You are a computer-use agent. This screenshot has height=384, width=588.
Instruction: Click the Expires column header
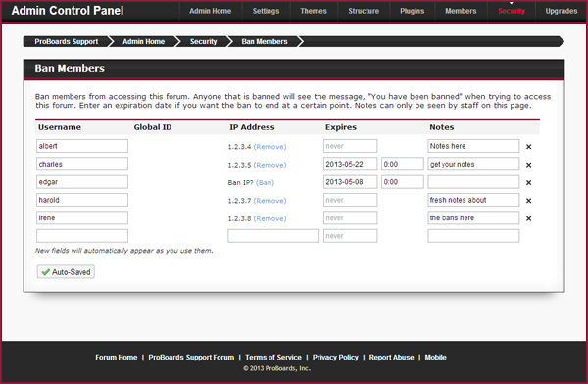tap(341, 127)
